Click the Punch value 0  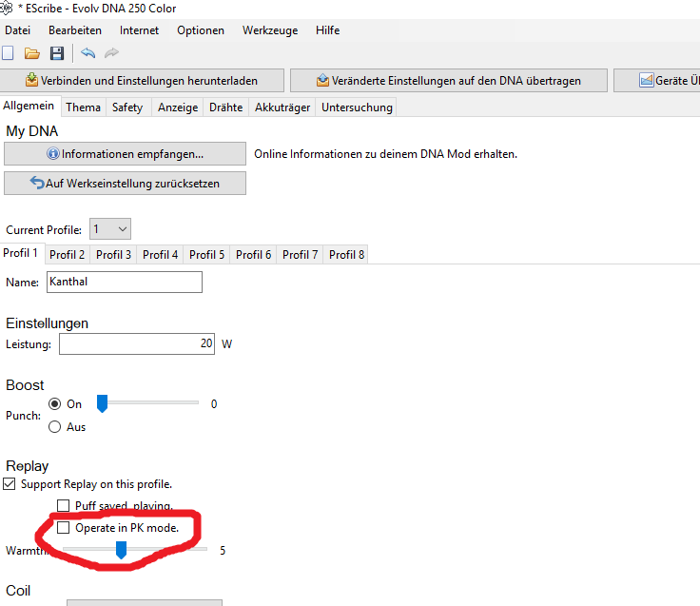click(x=214, y=404)
